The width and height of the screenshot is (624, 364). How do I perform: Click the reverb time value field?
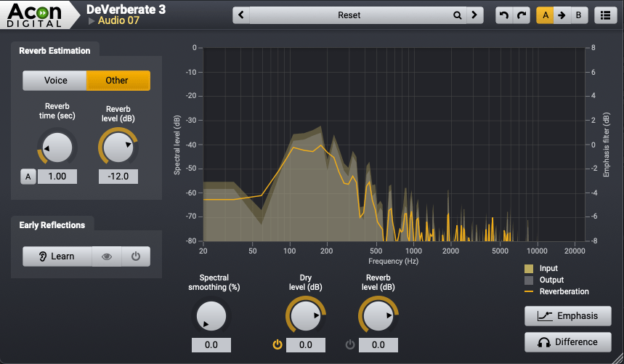point(57,177)
